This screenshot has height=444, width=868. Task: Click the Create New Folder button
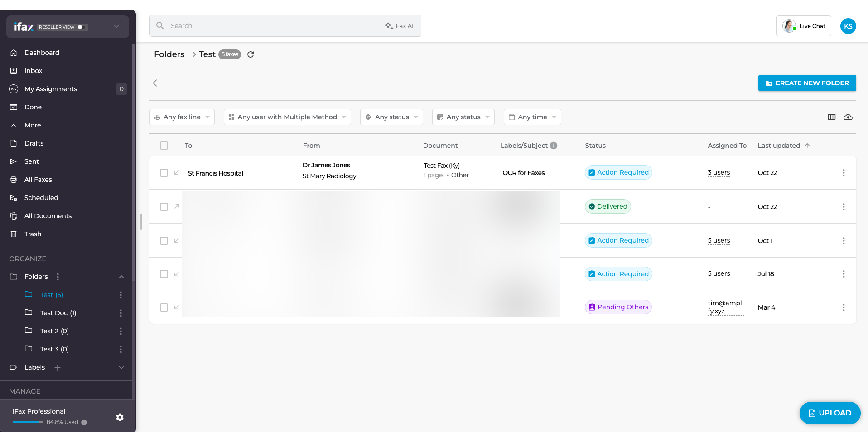pyautogui.click(x=807, y=83)
